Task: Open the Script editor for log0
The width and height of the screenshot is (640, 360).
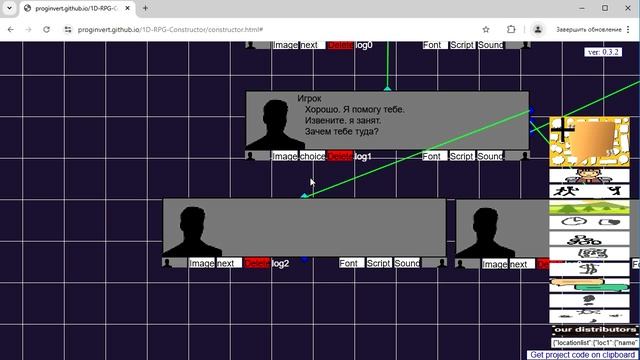Action: click(462, 45)
